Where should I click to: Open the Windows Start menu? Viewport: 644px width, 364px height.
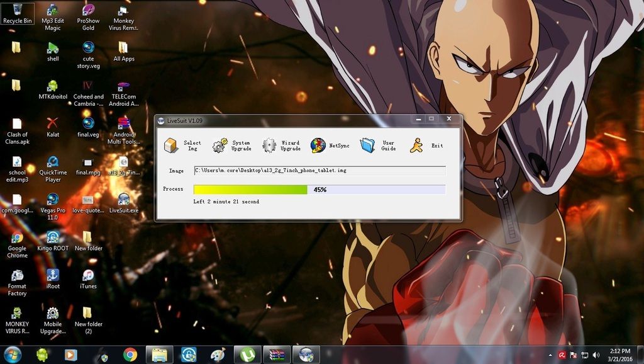click(x=13, y=355)
